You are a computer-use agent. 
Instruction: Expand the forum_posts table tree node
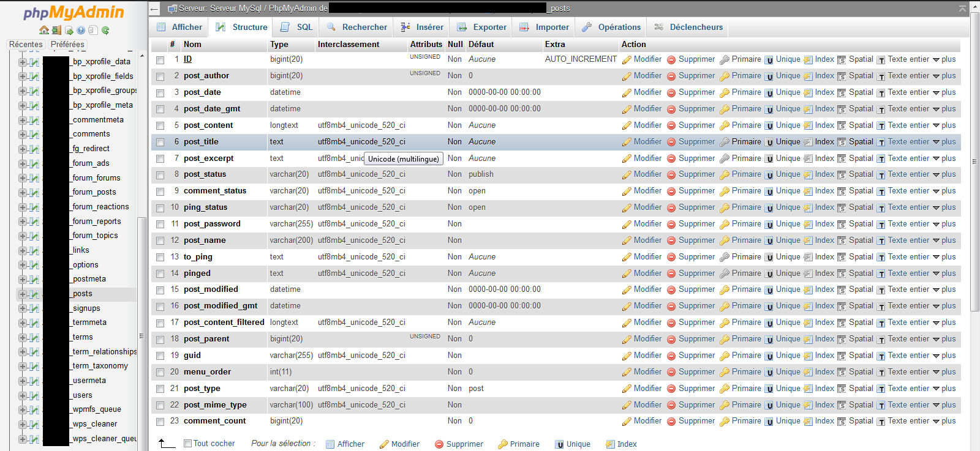click(x=23, y=193)
